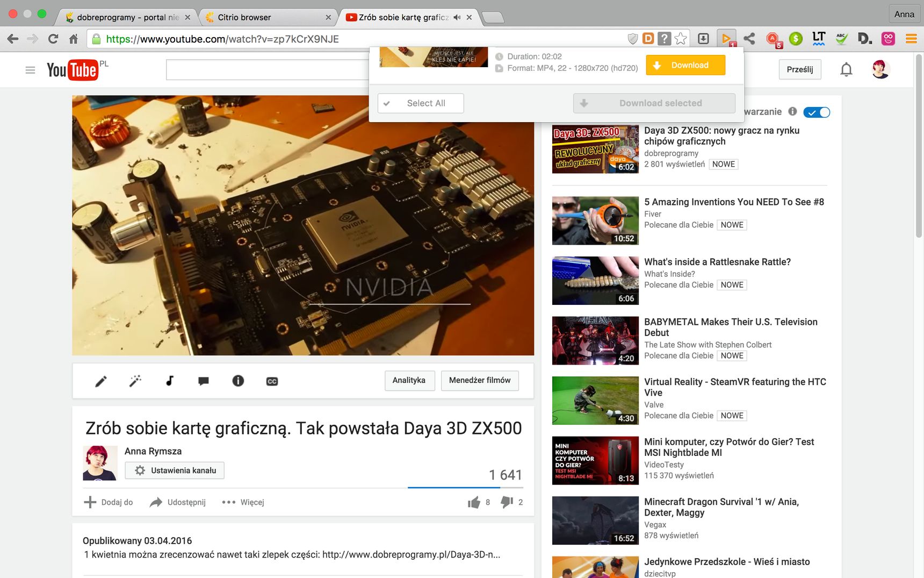Screen dimensions: 924x578
Task: Click the Download selected button
Action: [654, 103]
